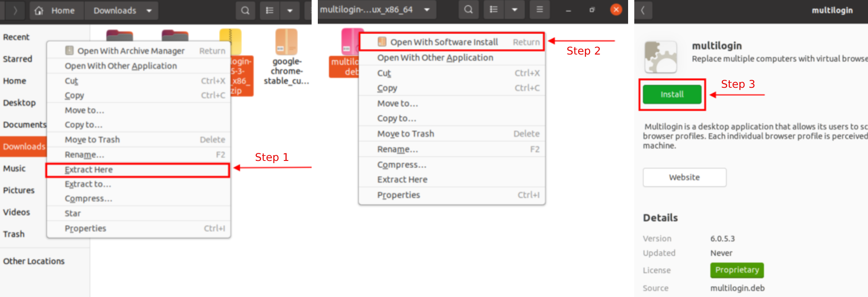Open Properties in zip context menu
Screen dimensions: 868x297
139,228
